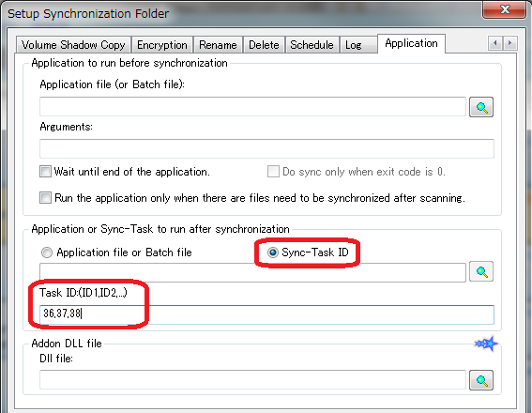Switch to the Log tab
This screenshot has height=413, width=532.
358,45
